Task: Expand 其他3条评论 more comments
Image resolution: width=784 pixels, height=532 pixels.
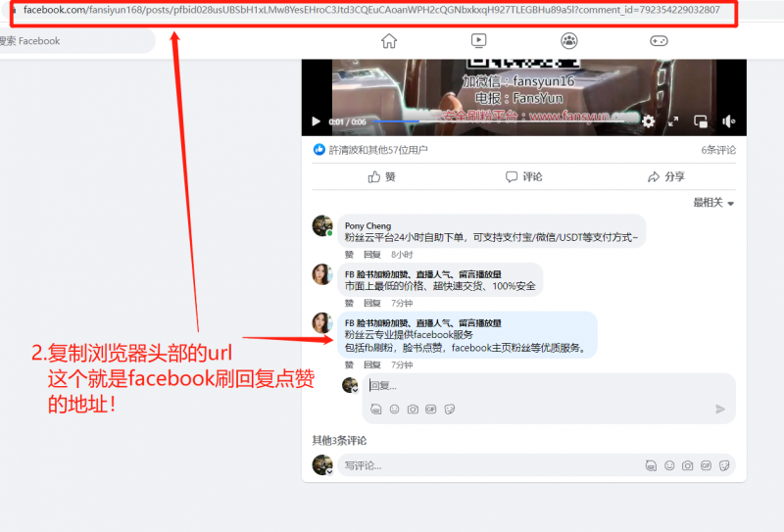Action: click(339, 441)
